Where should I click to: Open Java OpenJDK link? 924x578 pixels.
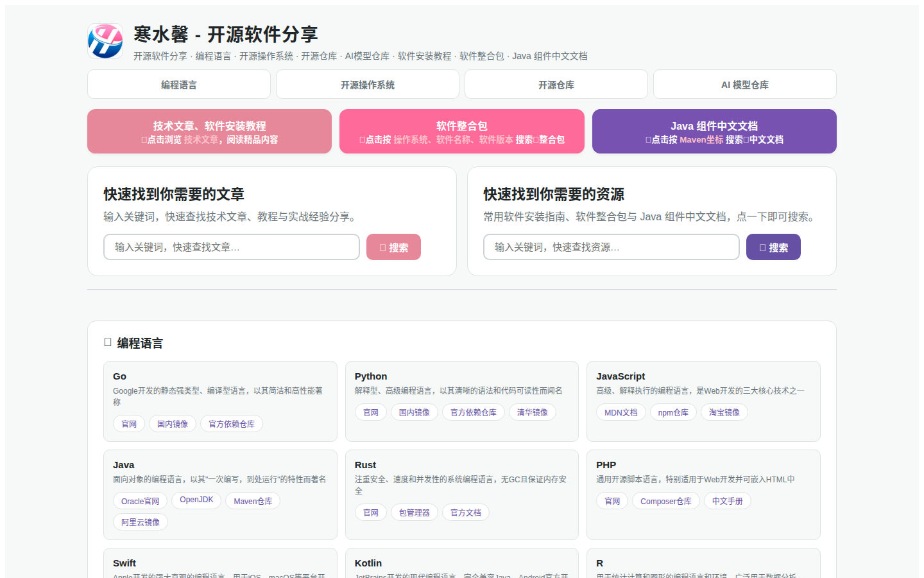click(196, 500)
